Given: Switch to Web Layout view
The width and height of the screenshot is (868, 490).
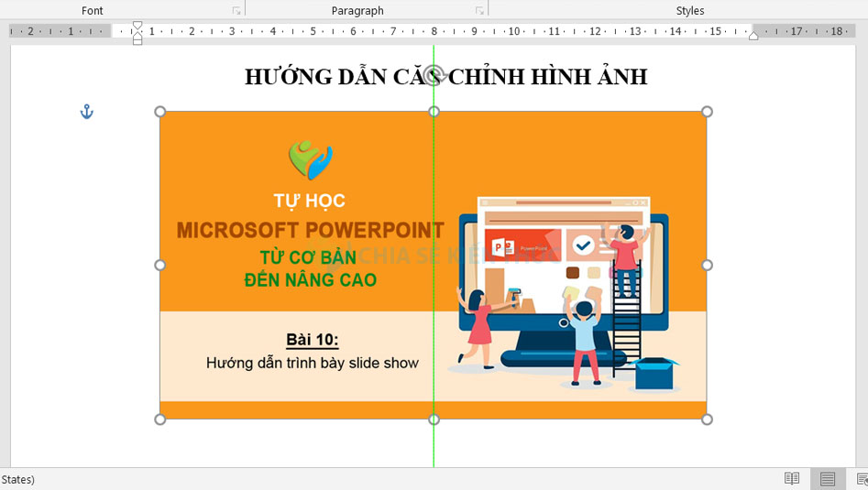Looking at the screenshot, I should pyautogui.click(x=862, y=478).
